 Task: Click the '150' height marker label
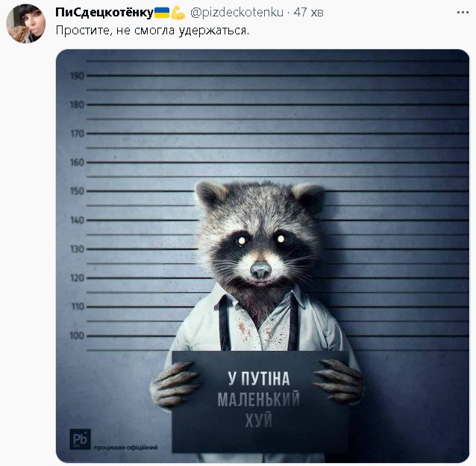pyautogui.click(x=77, y=191)
